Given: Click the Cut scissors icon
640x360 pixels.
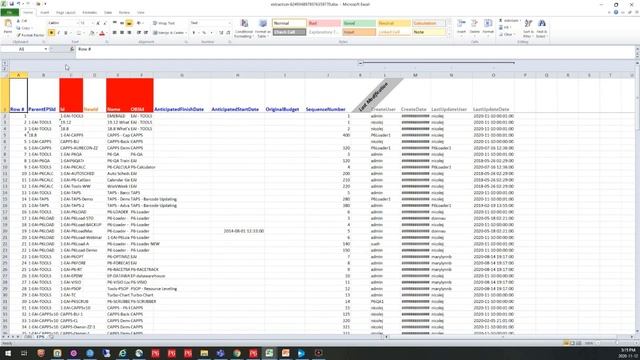Looking at the screenshot, I should pyautogui.click(x=18, y=21).
